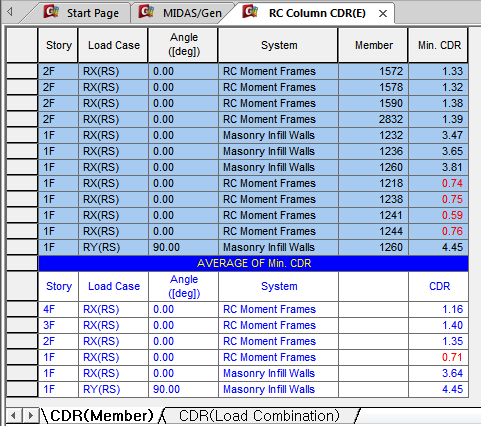
Task: Click the 4F story cell
Action: (58, 309)
